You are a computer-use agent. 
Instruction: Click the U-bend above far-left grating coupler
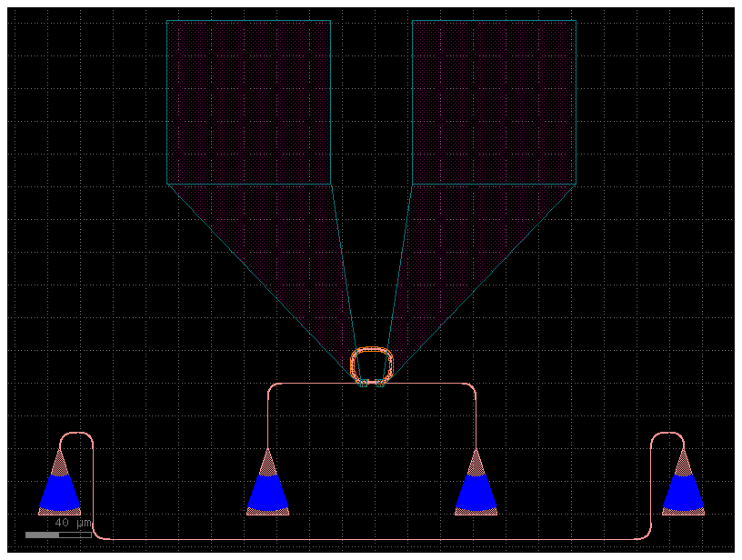77,435
